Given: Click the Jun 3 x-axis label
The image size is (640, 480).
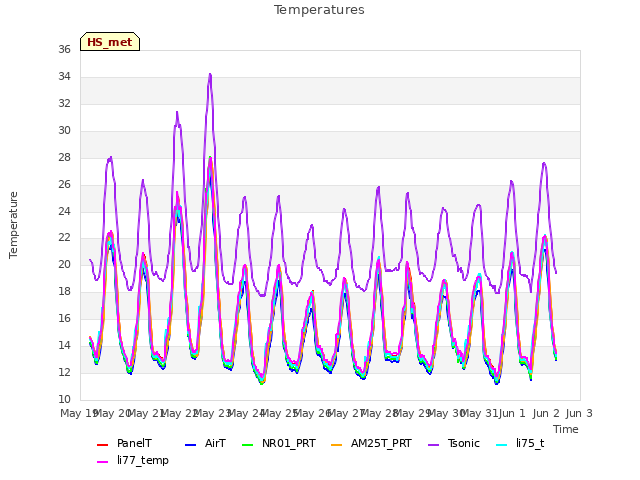Looking at the screenshot, I should [x=579, y=413].
